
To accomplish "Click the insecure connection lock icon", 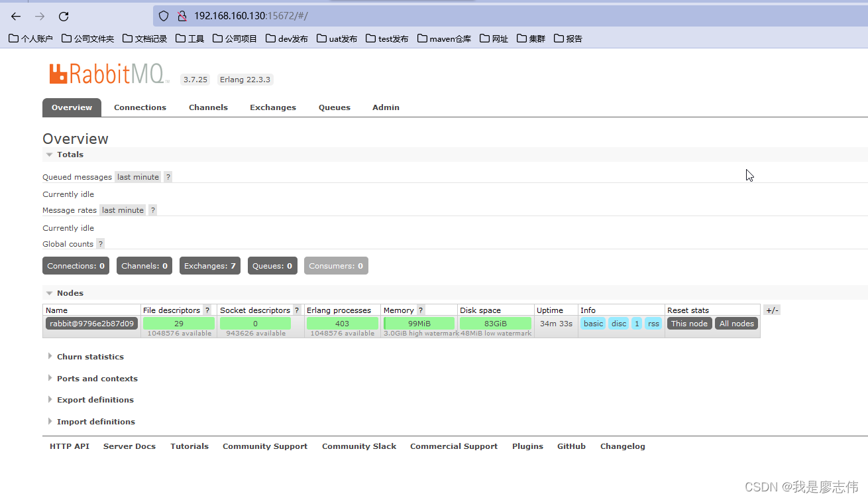I will click(x=182, y=16).
